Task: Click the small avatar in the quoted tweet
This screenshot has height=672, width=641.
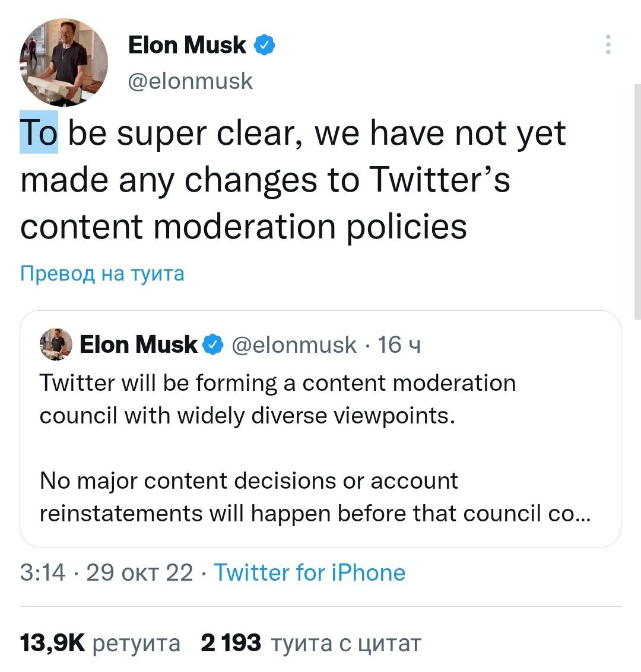Action: point(56,345)
